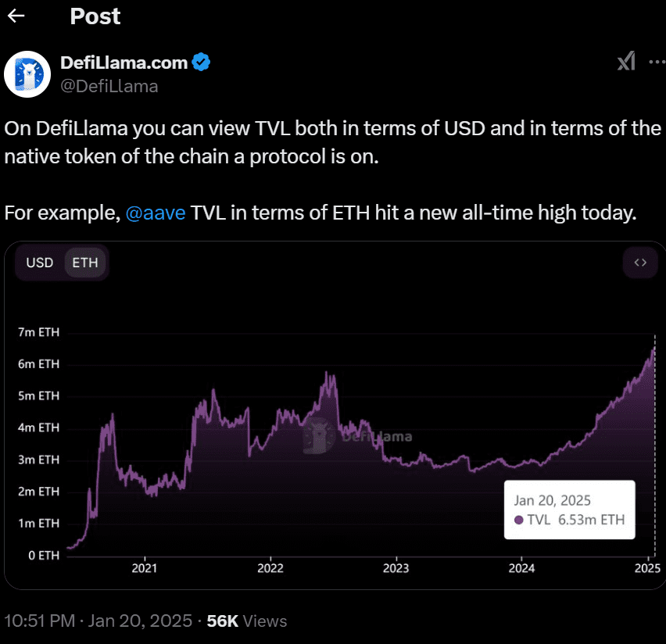This screenshot has height=644, width=666.
Task: Open the @aave mention link
Action: coord(156,212)
